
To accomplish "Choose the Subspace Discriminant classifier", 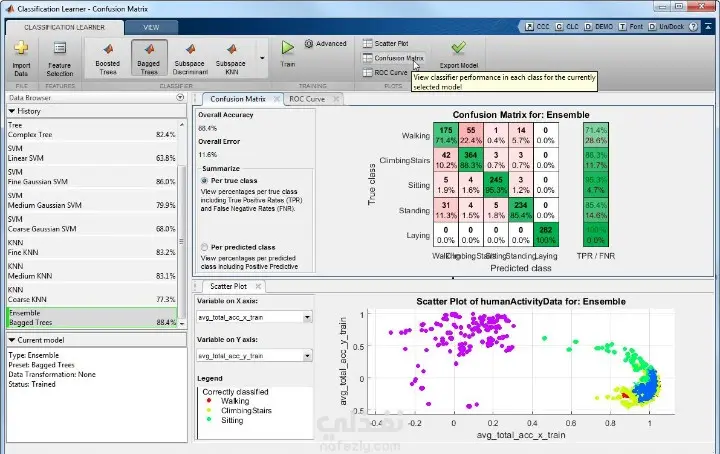I will (x=190, y=59).
